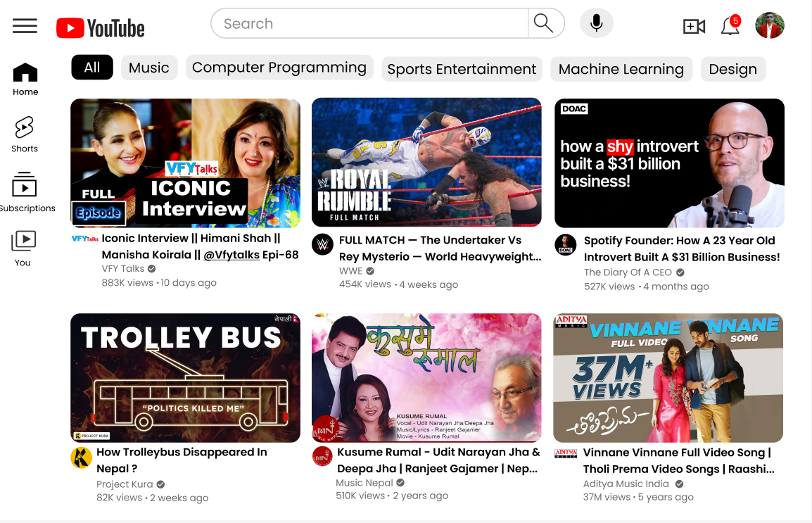Open the Iconic Interview video thumbnail
This screenshot has height=523, width=812.
185,163
